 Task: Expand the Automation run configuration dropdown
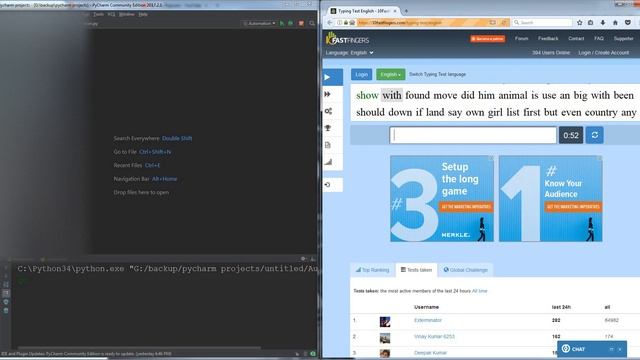click(x=259, y=23)
